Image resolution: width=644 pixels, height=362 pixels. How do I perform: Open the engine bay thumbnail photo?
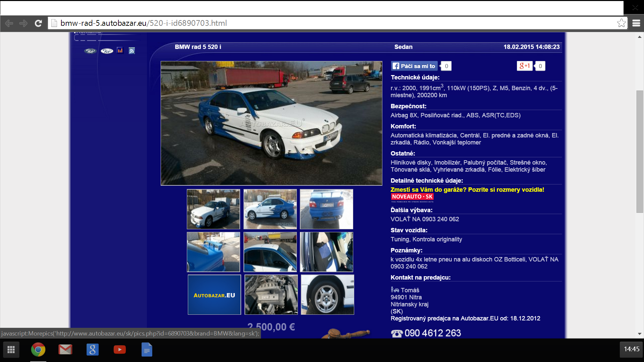click(271, 295)
